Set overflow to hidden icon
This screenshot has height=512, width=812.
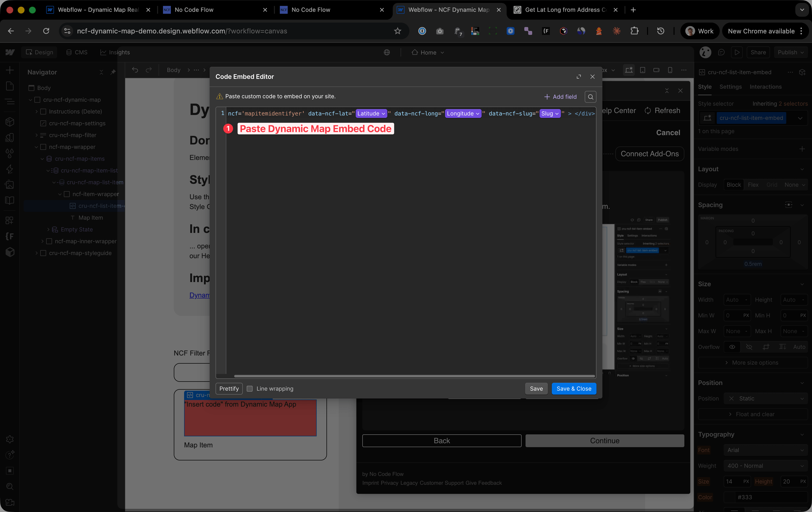point(749,347)
